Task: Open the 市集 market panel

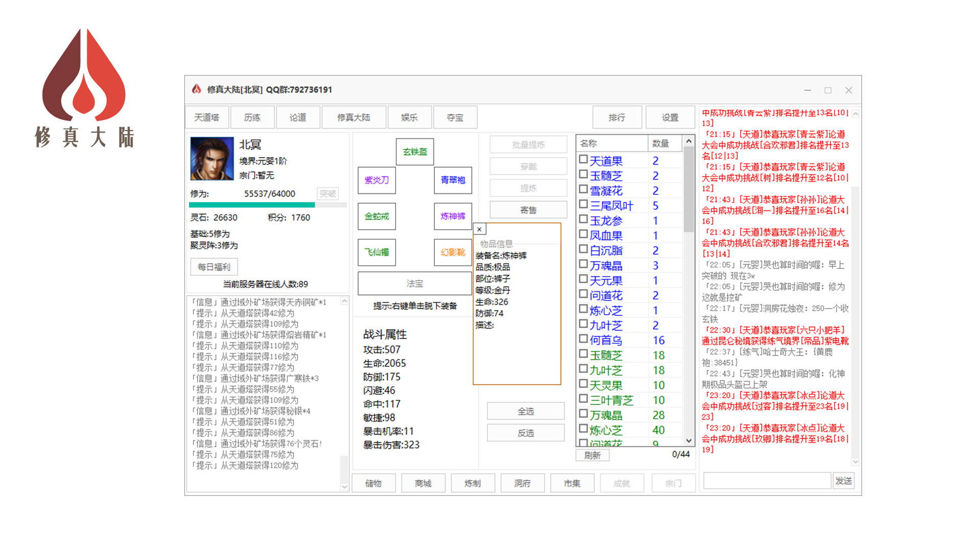Action: [x=572, y=483]
